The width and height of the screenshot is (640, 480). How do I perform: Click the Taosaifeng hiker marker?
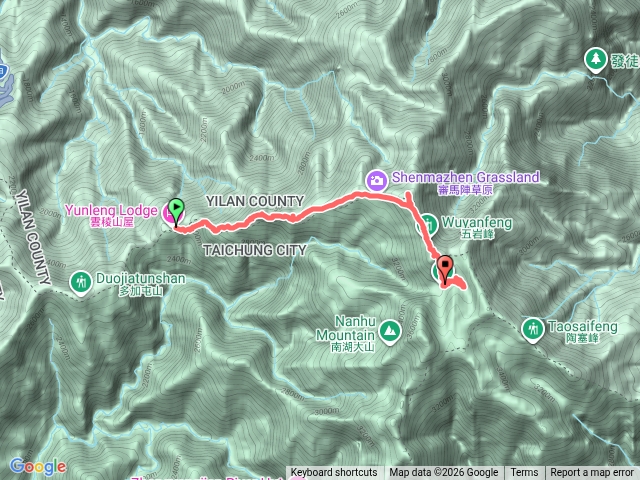pos(533,330)
